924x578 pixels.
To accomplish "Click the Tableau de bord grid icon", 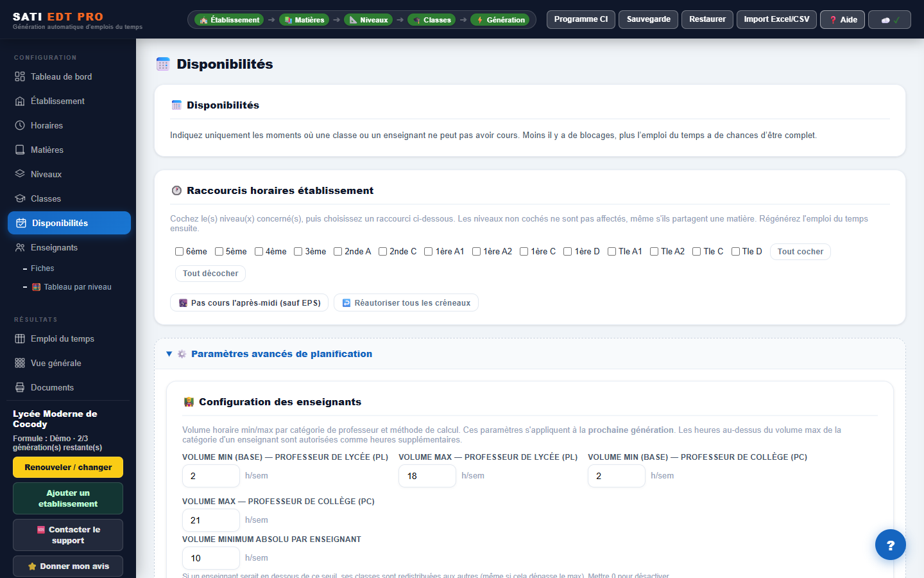I will point(20,76).
